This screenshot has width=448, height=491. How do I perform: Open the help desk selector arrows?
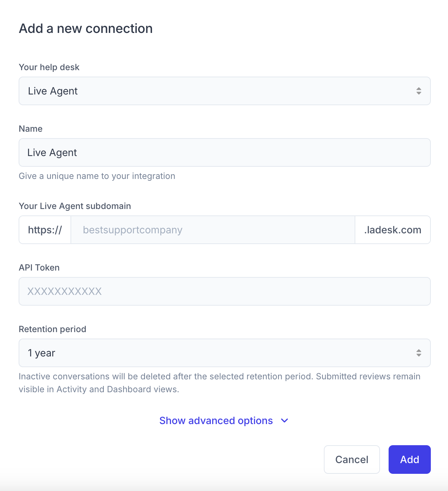tap(419, 91)
